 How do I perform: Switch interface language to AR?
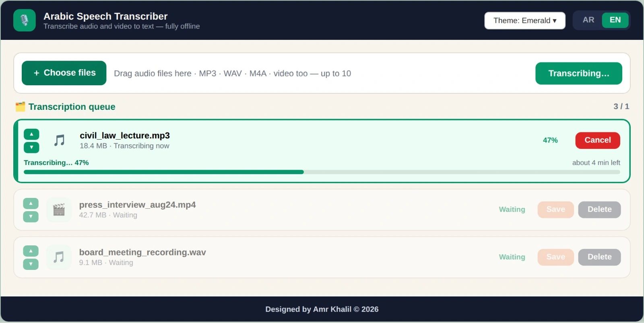(588, 20)
